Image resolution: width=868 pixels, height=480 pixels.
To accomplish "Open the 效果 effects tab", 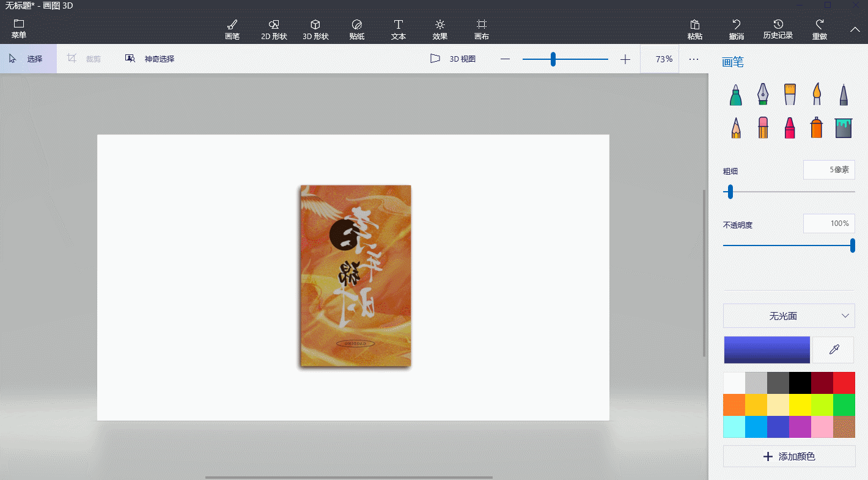I will [440, 29].
